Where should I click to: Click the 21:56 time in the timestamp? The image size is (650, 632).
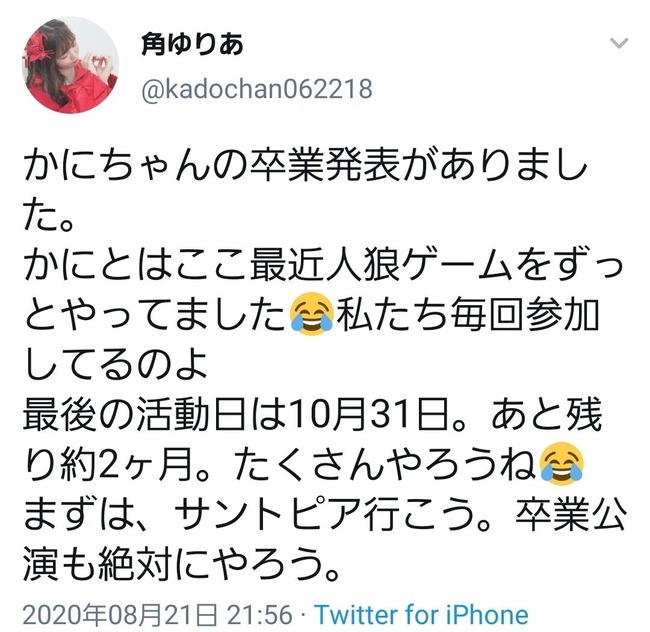[x=260, y=614]
